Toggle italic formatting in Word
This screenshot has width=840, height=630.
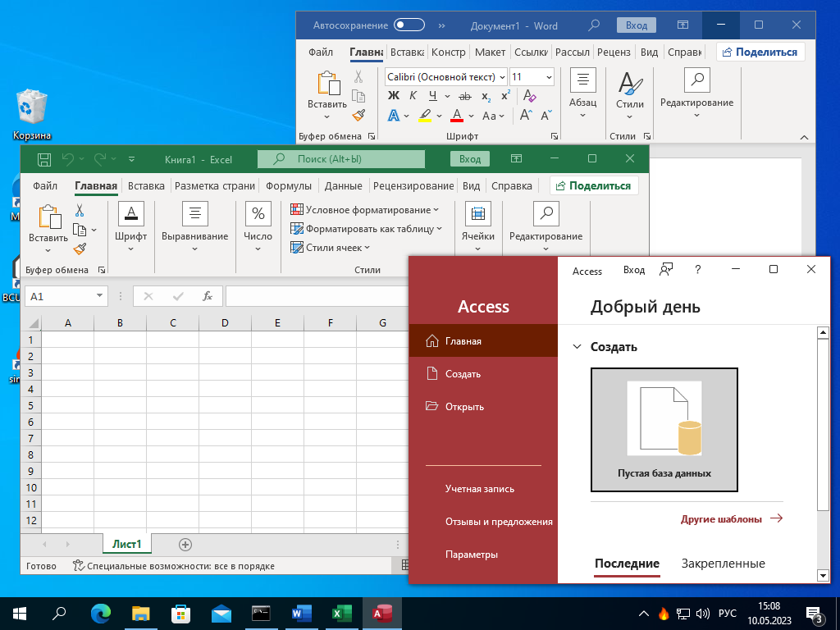413,96
